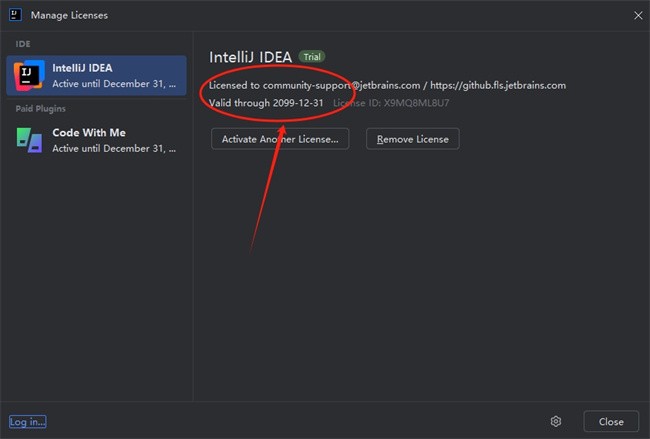Click the Paid Plugins section label

coord(41,109)
